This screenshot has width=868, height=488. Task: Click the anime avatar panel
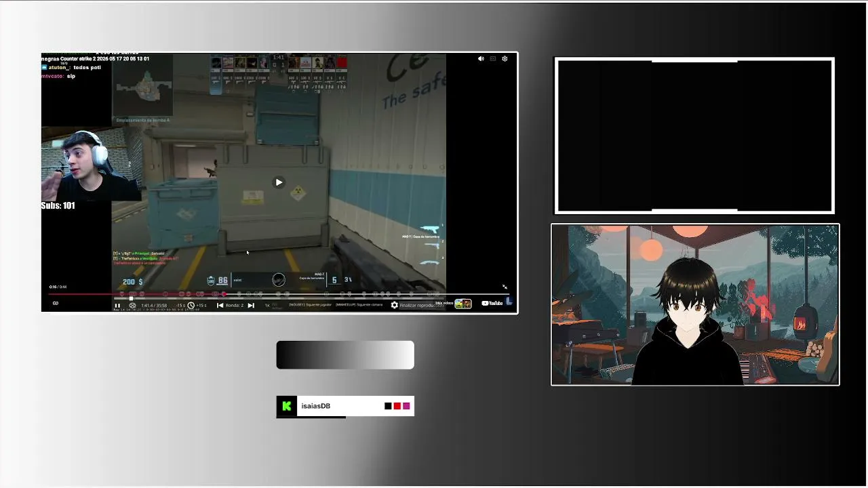(695, 304)
